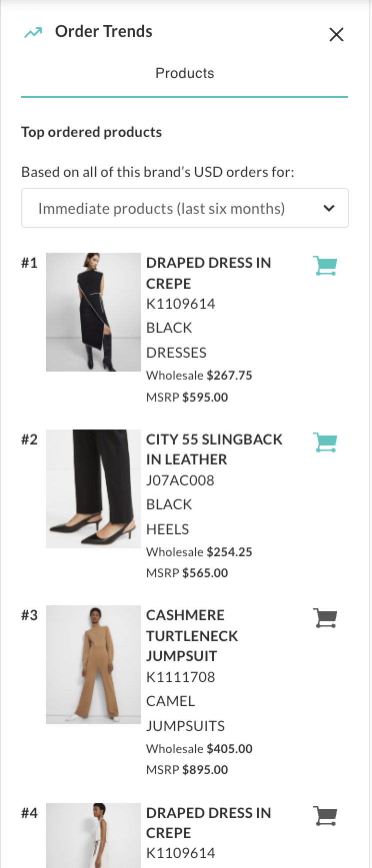Viewport: 372px width, 868px height.
Task: Click the dropdown chevron arrow
Action: tap(329, 208)
